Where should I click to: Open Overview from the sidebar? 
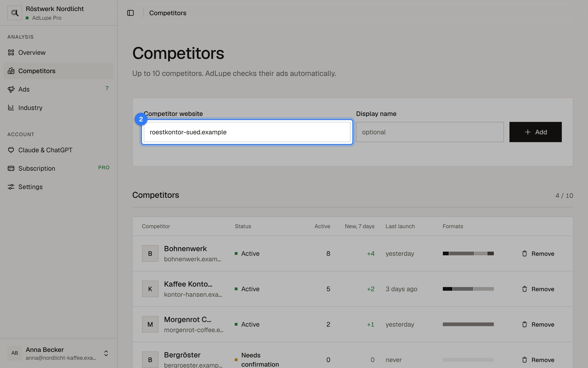coord(59,53)
